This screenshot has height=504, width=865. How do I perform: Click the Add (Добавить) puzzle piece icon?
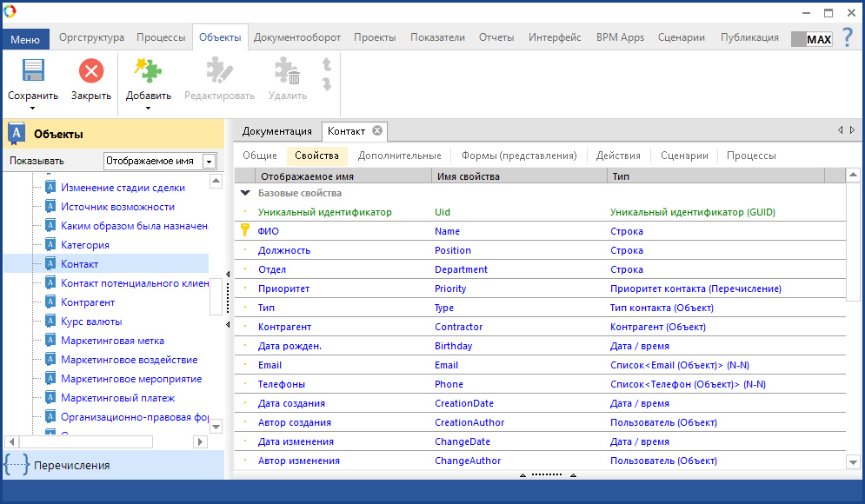[x=148, y=71]
